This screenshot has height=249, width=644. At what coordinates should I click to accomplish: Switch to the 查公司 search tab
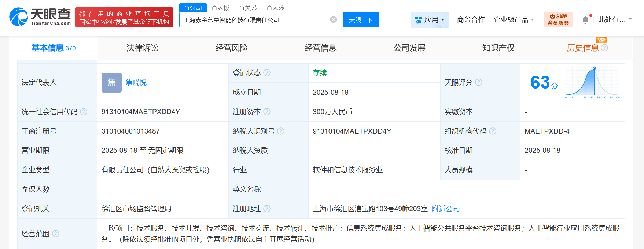click(x=193, y=8)
